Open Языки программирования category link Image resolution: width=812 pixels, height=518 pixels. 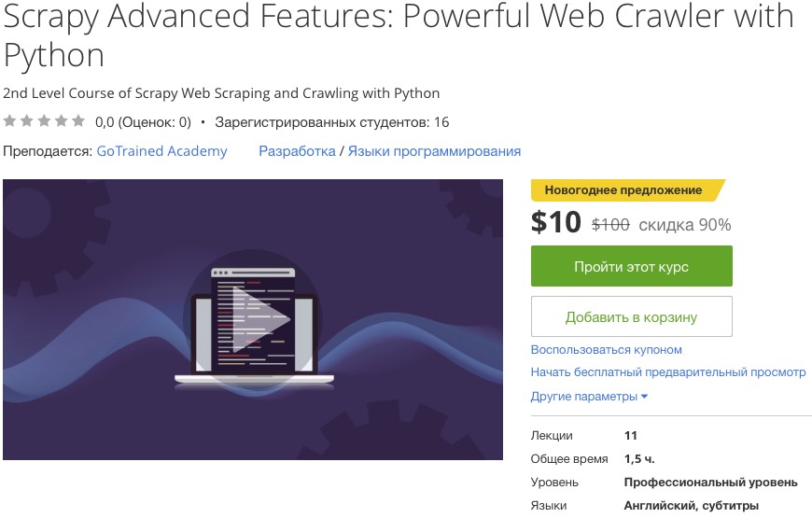point(434,151)
